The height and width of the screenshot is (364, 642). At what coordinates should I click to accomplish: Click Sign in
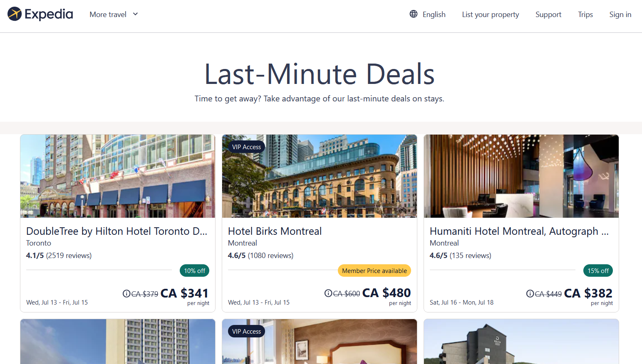pyautogui.click(x=620, y=15)
